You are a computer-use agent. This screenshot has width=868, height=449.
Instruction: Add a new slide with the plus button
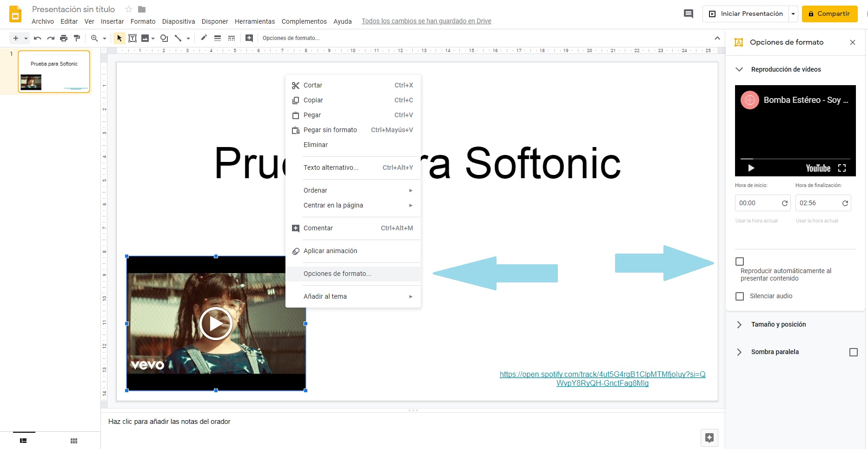16,38
